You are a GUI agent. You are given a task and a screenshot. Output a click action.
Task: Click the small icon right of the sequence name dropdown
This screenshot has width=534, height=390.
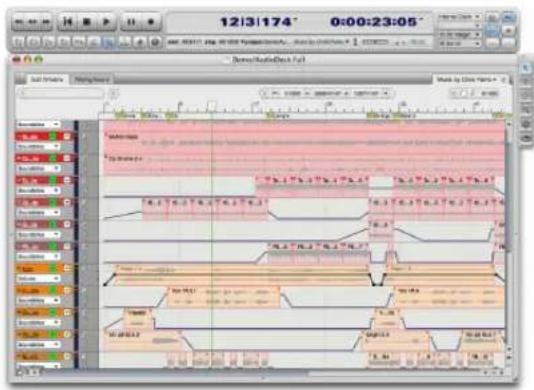coord(503,80)
